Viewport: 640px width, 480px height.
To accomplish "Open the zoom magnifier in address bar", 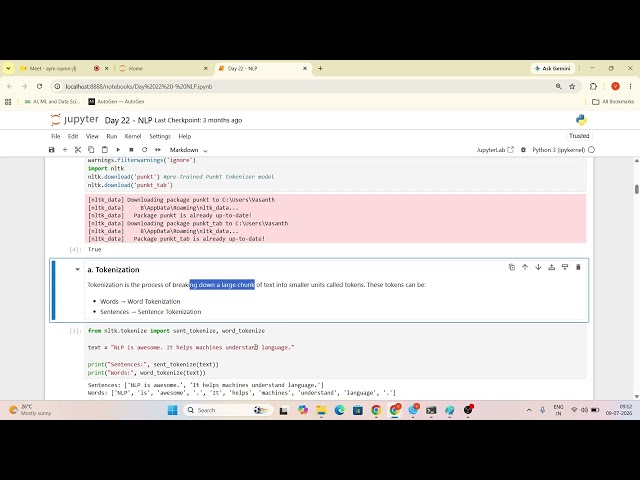I will click(558, 87).
